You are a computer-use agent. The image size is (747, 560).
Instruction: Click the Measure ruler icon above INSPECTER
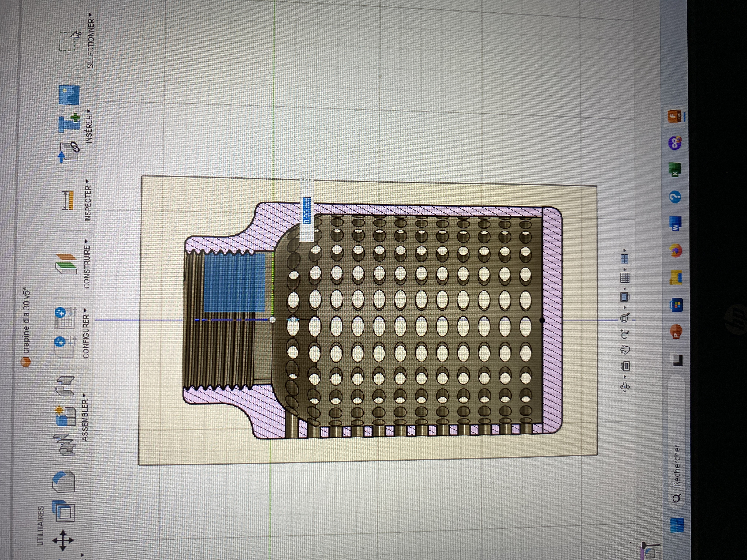point(68,201)
